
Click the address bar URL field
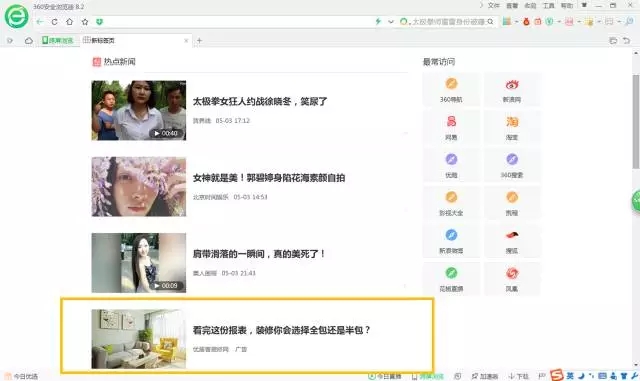(x=239, y=22)
